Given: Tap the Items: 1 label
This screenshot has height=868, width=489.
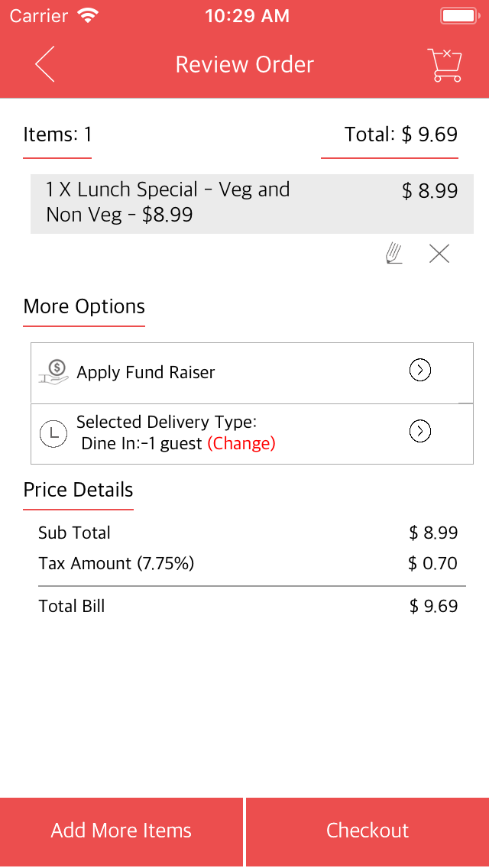Looking at the screenshot, I should (57, 135).
